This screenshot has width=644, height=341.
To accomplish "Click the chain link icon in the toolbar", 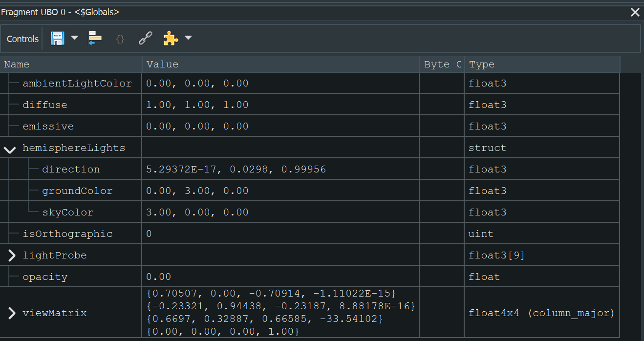I will (145, 38).
